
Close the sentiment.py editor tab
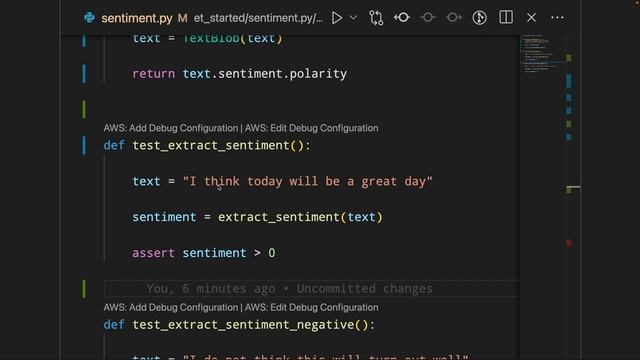coord(531,18)
